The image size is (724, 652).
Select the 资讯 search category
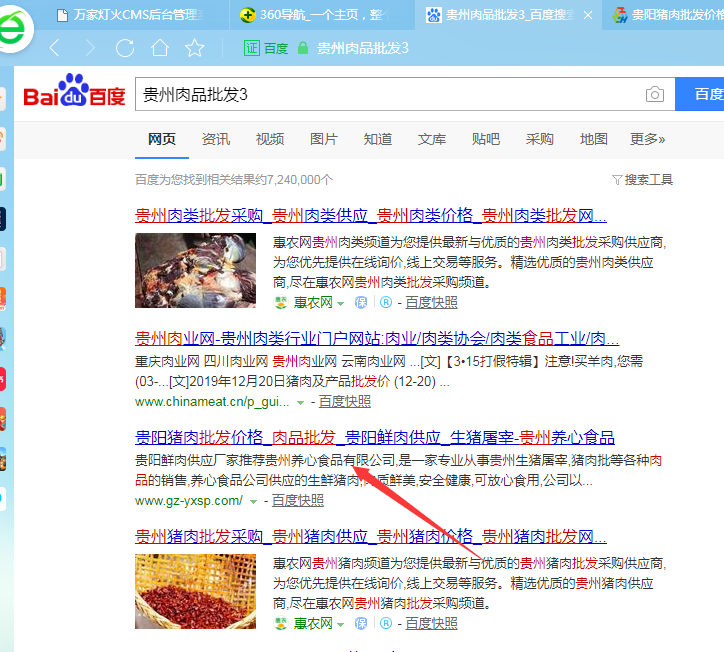pyautogui.click(x=216, y=139)
